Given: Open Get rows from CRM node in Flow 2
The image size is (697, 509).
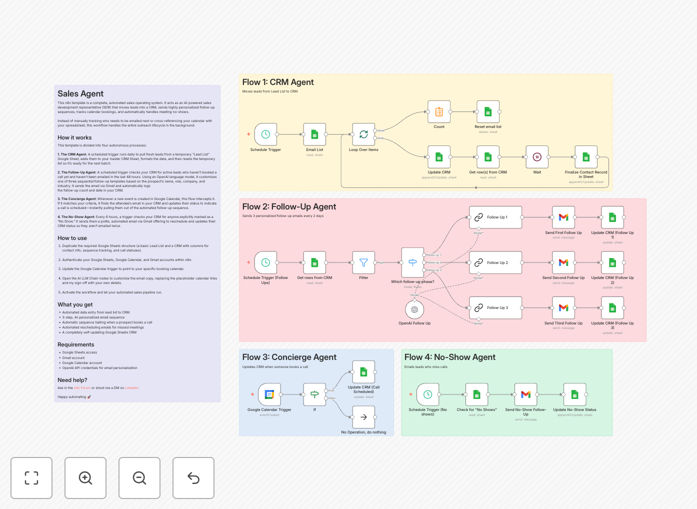Looking at the screenshot, I should (x=314, y=262).
